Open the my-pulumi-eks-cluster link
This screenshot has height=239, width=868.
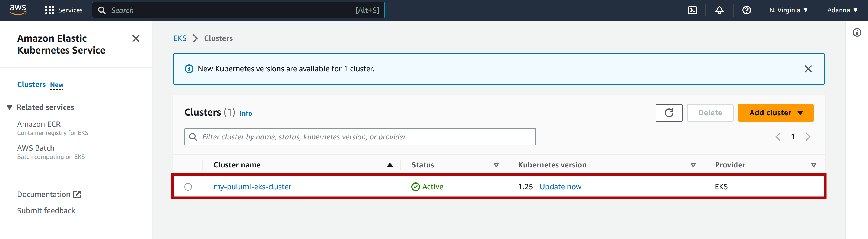[x=252, y=187]
